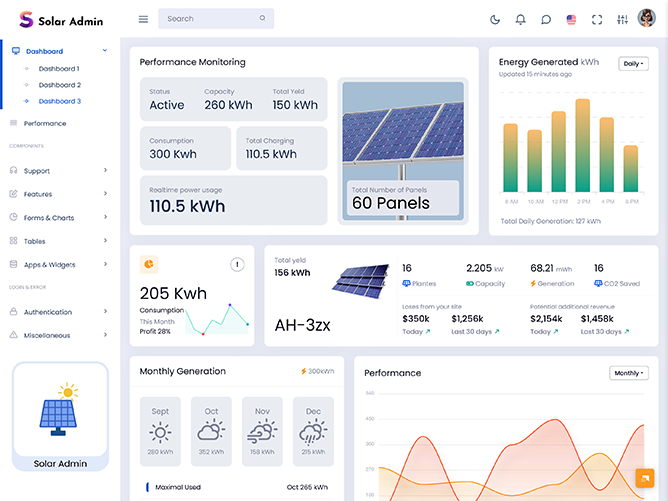The image size is (668, 501).
Task: Click the orange floating button at bottom right
Action: tap(644, 478)
